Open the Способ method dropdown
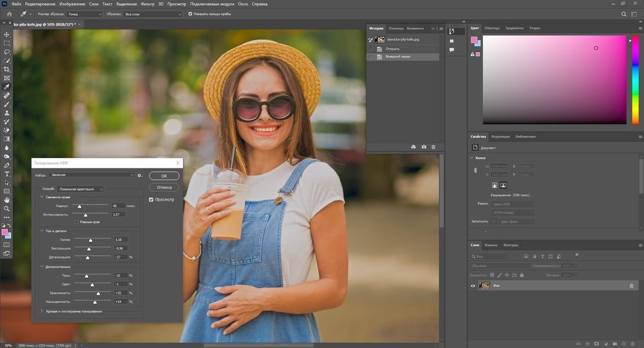 [x=80, y=189]
